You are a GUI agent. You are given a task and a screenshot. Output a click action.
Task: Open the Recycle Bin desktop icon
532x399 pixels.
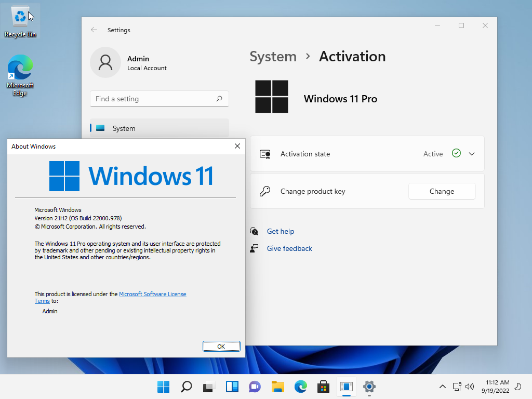[x=20, y=21]
